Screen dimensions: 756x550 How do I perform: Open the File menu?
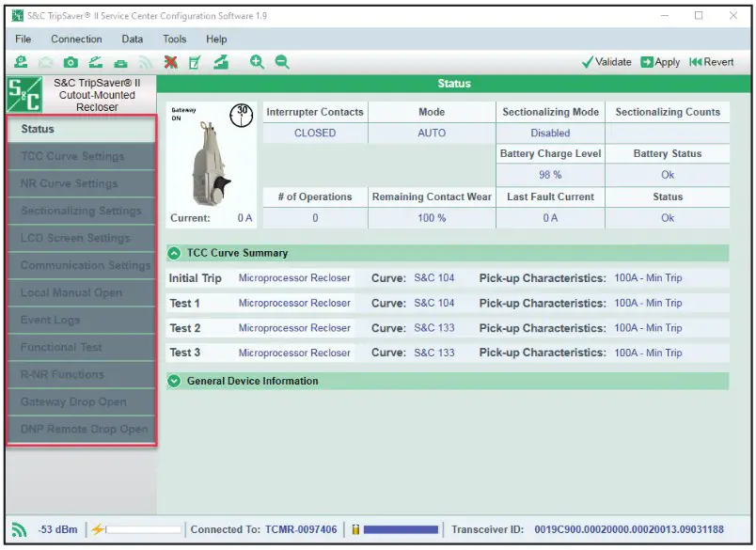[24, 39]
